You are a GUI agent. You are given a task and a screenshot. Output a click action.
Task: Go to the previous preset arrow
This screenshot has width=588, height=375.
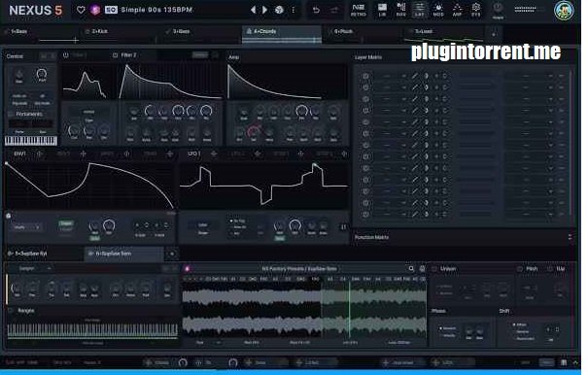click(254, 10)
